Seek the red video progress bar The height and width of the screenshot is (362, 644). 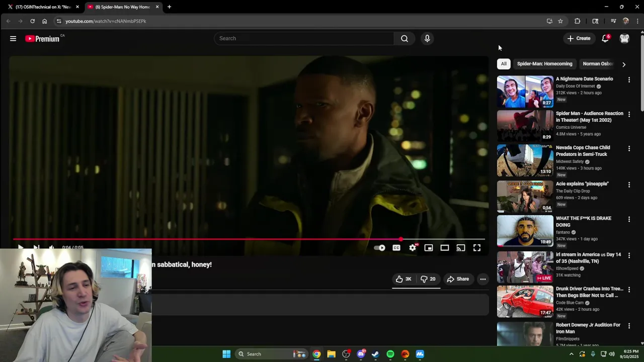point(249,239)
